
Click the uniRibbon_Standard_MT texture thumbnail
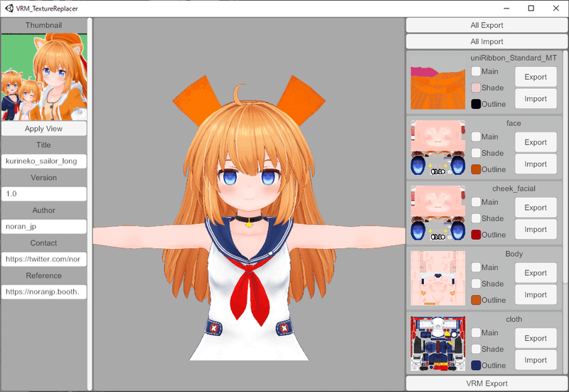437,82
